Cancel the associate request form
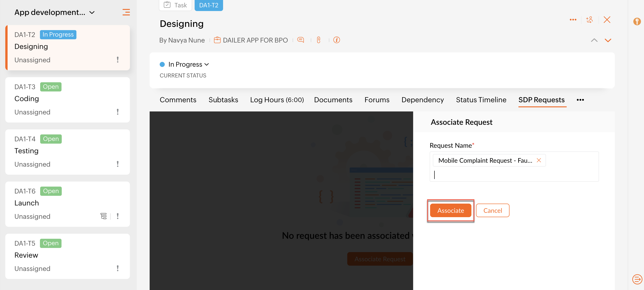Viewport: 644px width, 290px height. click(x=492, y=210)
